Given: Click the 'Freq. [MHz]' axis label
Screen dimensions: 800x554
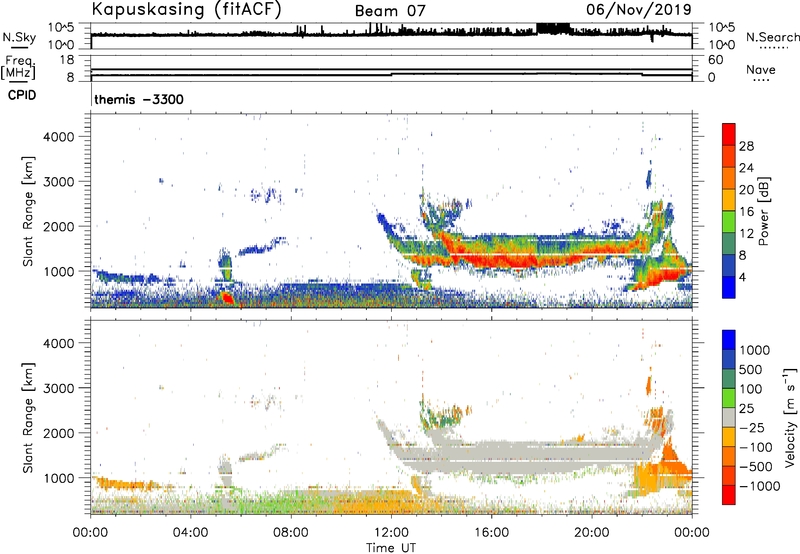Looking at the screenshot, I should tap(18, 67).
